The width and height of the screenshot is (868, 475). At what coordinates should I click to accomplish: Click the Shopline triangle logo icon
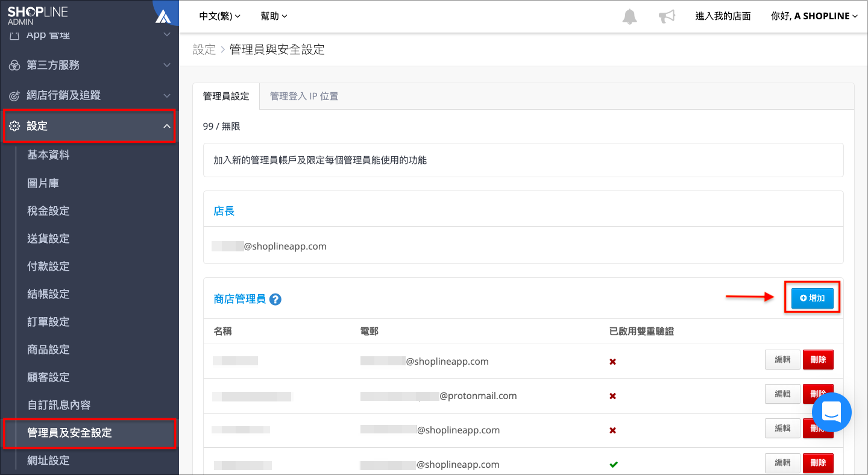click(x=163, y=16)
